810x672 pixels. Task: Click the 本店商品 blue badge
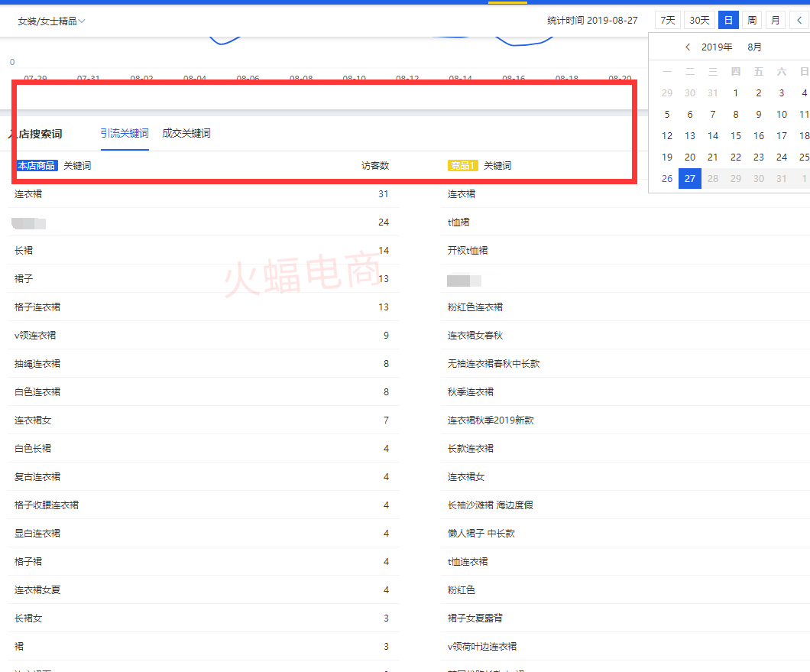point(36,166)
